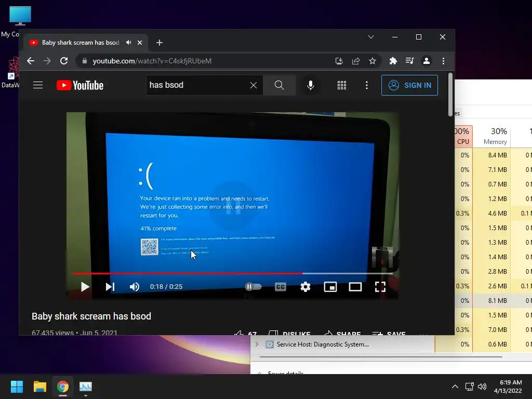Switch to theater mode
532x399 pixels.
[x=355, y=287]
